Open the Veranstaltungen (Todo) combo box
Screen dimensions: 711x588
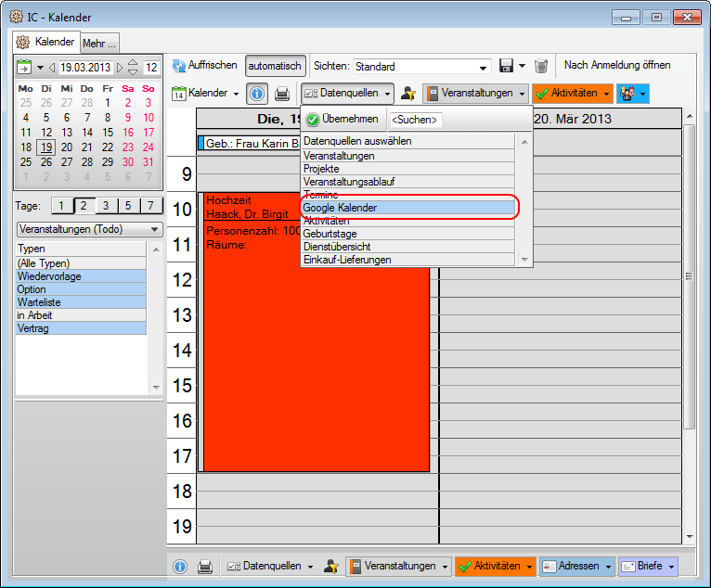[89, 229]
